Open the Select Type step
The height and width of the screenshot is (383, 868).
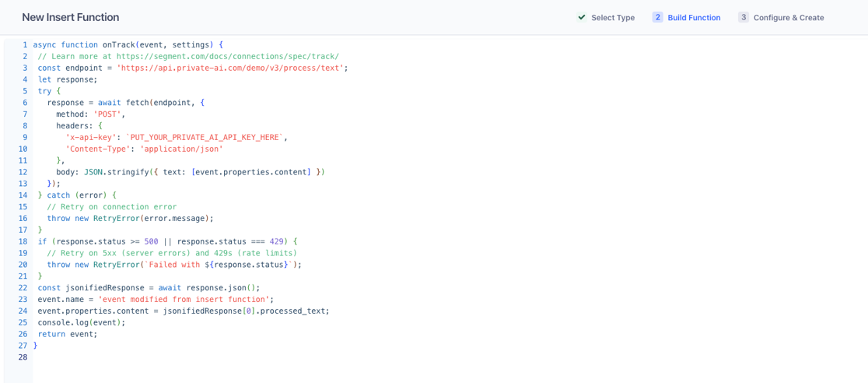click(x=613, y=18)
